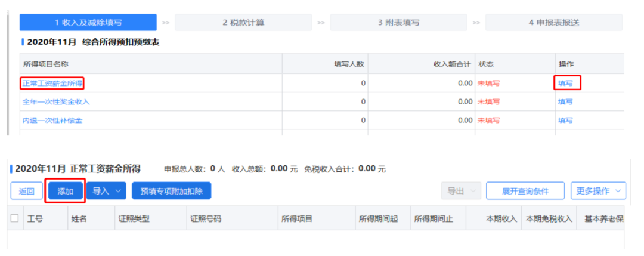Open step 1 收入及减除填写 tab

(x=88, y=23)
